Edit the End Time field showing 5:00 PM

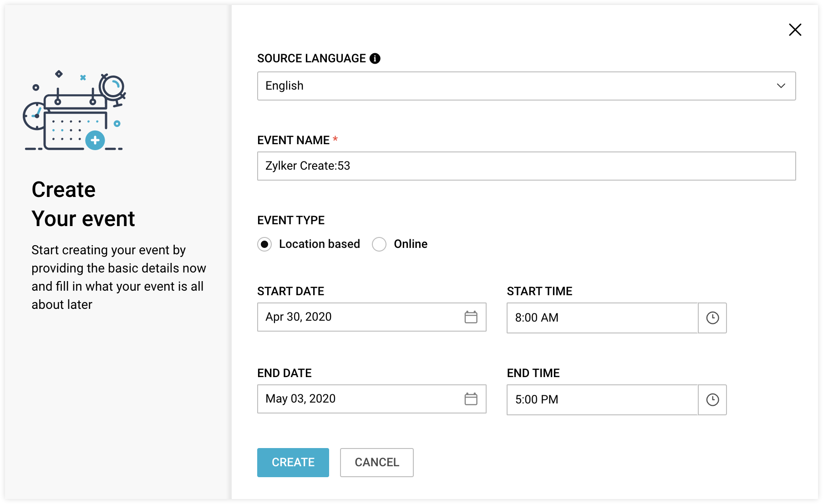602,400
